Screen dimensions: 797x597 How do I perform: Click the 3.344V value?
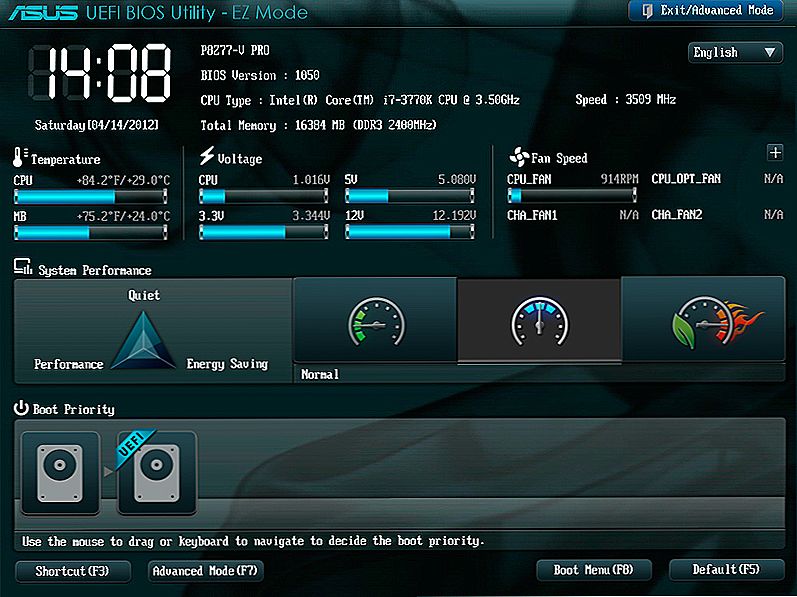pos(311,216)
